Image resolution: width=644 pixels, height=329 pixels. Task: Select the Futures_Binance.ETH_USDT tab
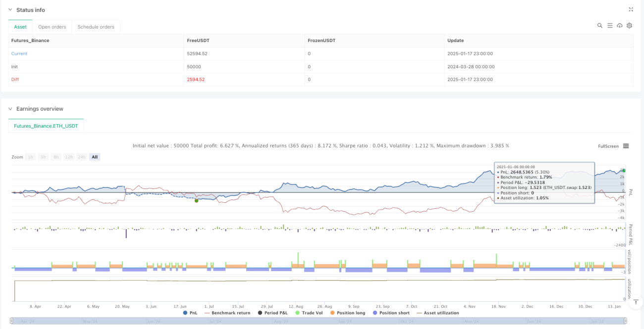point(46,126)
